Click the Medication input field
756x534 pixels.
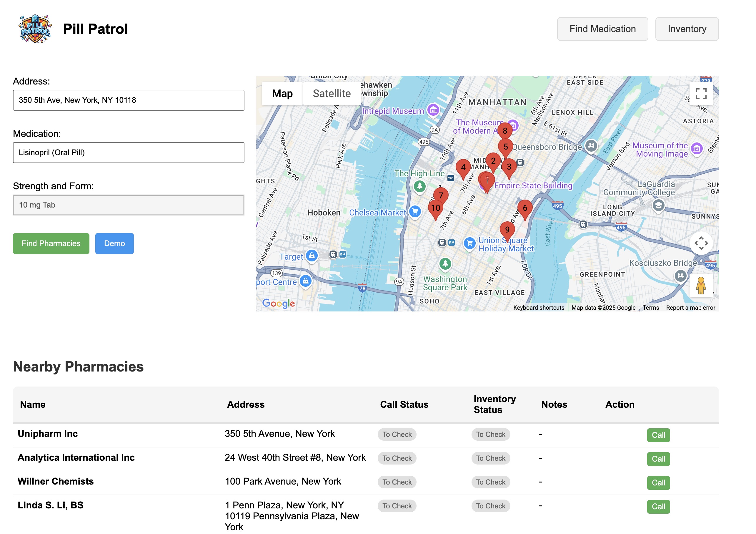click(x=129, y=152)
